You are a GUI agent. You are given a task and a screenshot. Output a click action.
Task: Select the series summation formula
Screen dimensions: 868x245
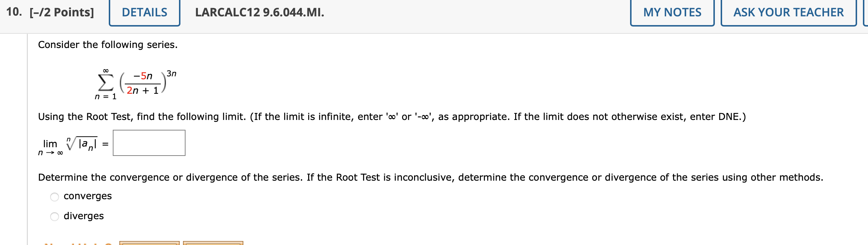135,84
